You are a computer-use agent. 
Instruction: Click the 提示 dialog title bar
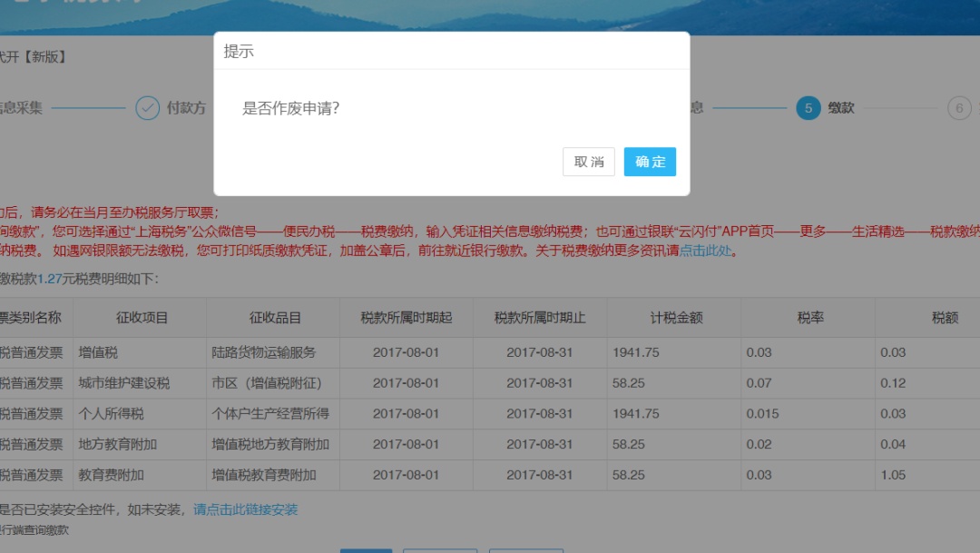click(x=451, y=52)
